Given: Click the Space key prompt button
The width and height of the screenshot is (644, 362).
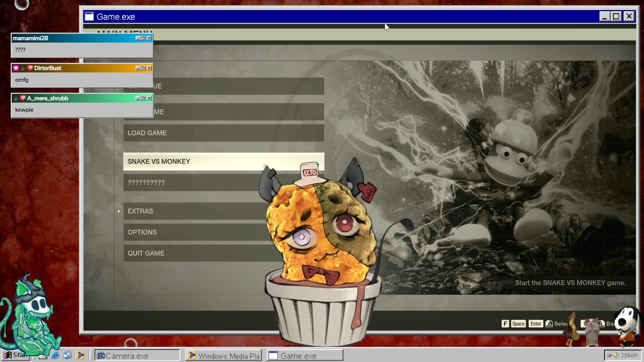Looking at the screenshot, I should pyautogui.click(x=518, y=323).
